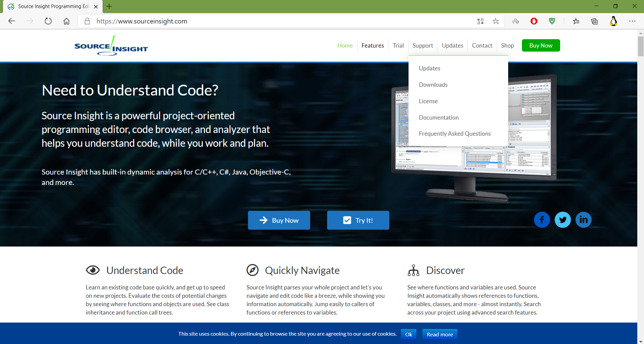Open the Collections icon in the toolbar
644x344 pixels.
click(x=594, y=21)
